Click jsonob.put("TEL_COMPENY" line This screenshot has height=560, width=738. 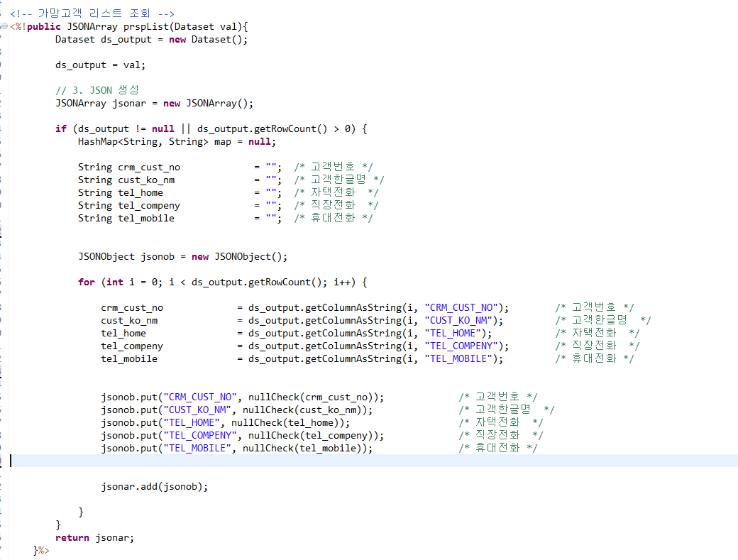243,435
